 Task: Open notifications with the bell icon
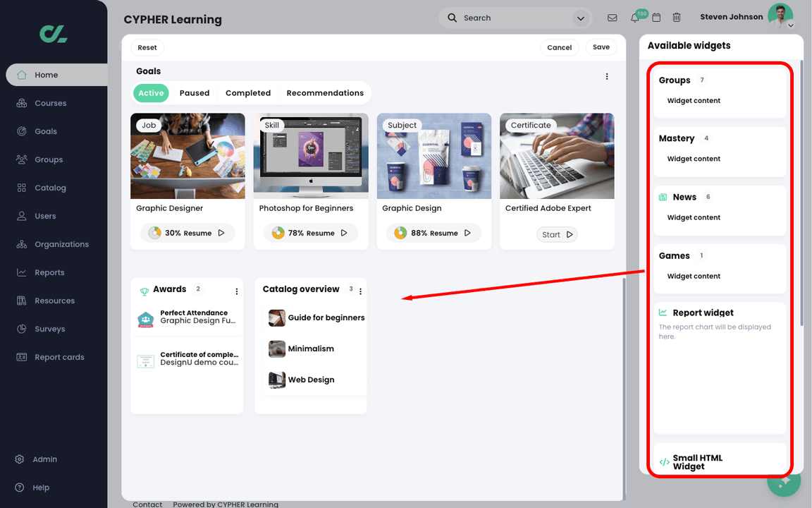coord(634,18)
